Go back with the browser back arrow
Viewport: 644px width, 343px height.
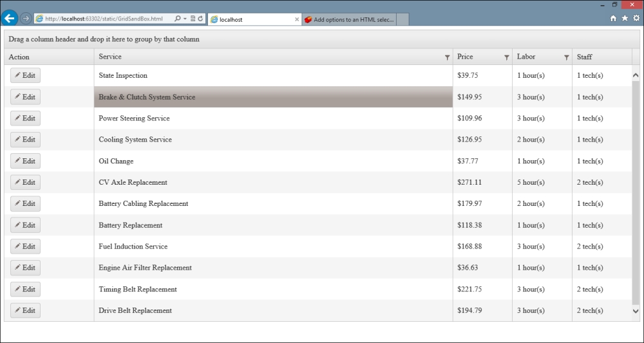tap(10, 18)
